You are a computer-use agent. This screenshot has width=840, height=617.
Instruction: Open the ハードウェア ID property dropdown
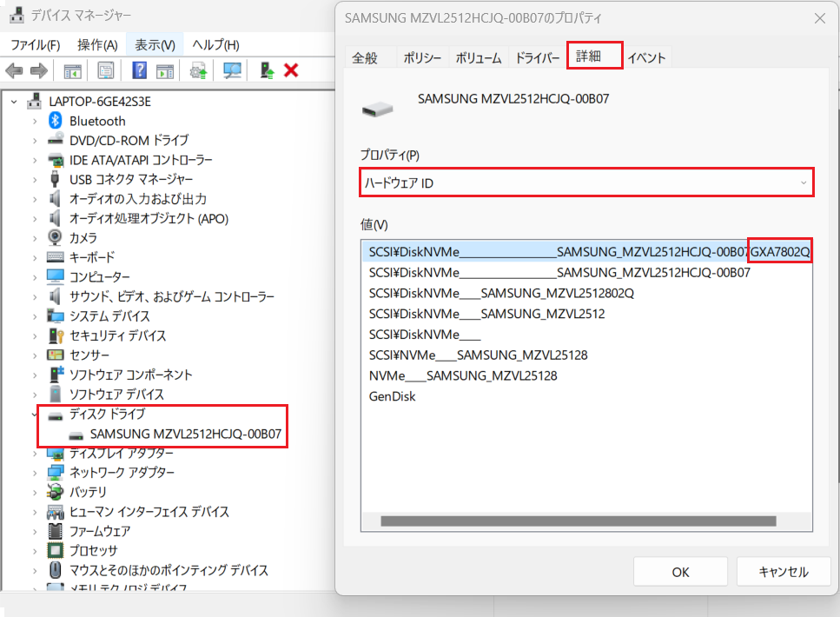(586, 182)
